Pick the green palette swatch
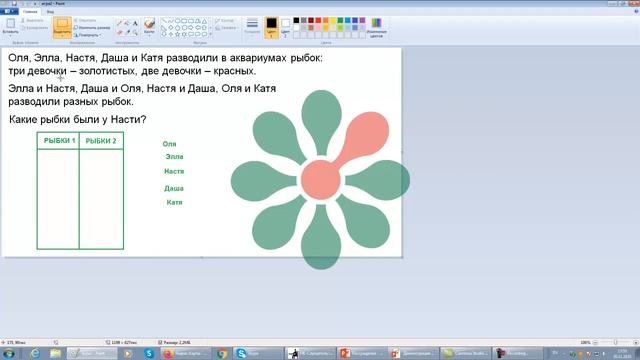Viewport: 640px width, 360px height. click(340, 20)
